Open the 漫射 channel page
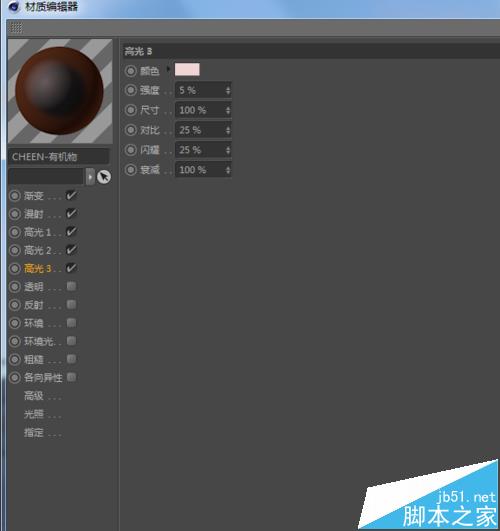Image resolution: width=500 pixels, height=531 pixels. point(34,214)
